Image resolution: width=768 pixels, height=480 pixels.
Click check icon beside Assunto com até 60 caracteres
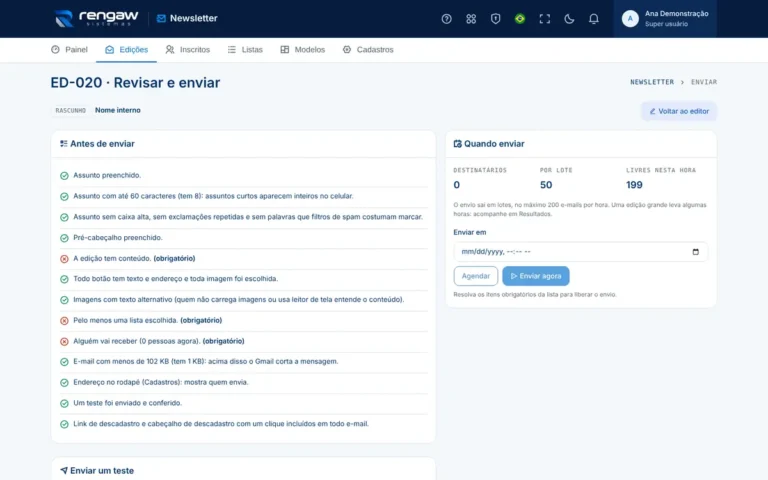click(64, 196)
